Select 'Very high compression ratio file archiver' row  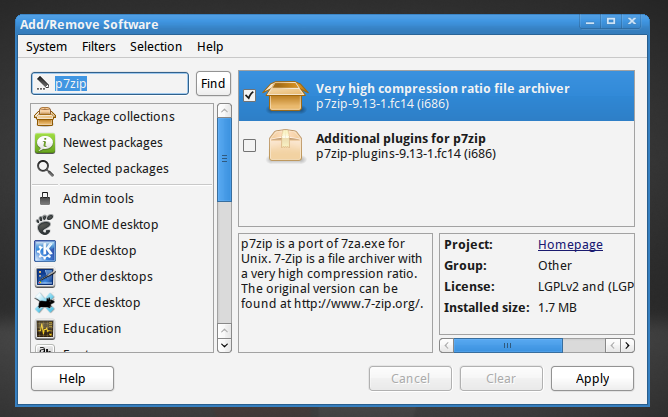point(436,96)
